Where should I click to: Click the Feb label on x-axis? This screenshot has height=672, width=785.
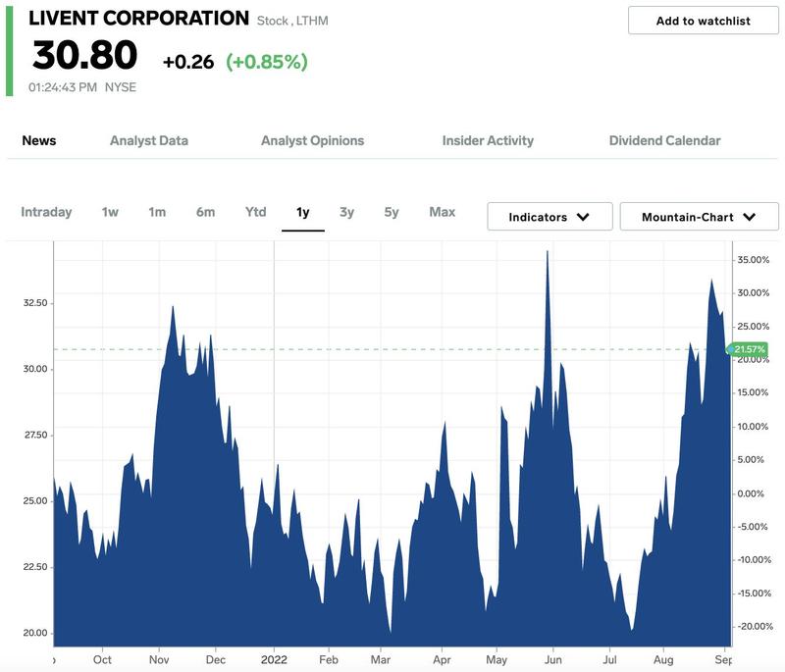(x=329, y=660)
